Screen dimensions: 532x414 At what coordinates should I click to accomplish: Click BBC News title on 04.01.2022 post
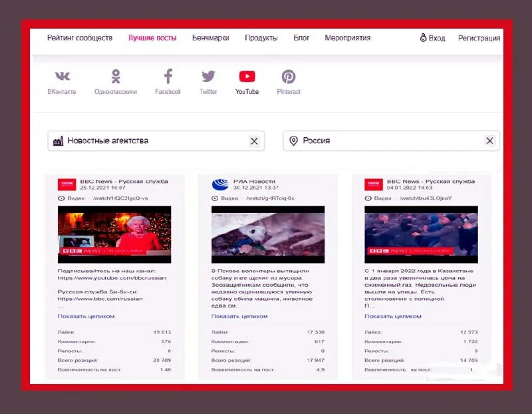tap(431, 181)
